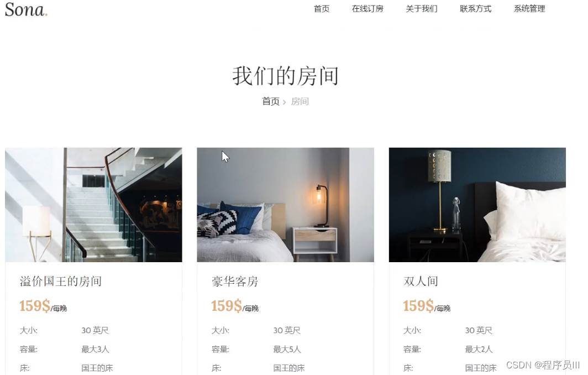Open the 双人间 dark bedroom photo

click(477, 205)
